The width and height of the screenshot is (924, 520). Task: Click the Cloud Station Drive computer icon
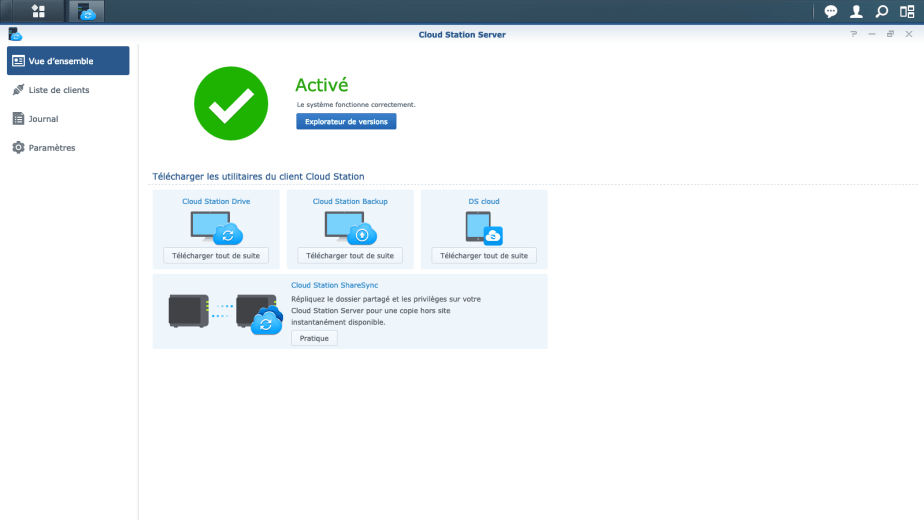(216, 227)
